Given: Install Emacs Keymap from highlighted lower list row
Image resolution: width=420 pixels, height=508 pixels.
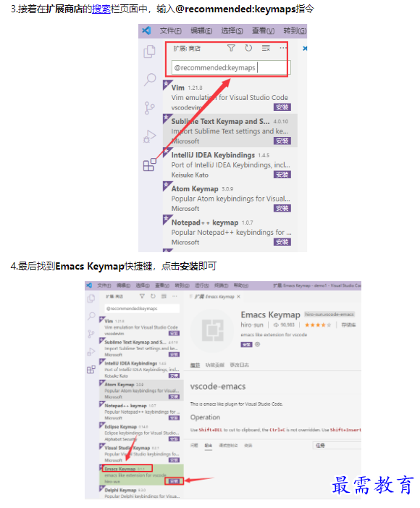Looking at the screenshot, I should pos(175,481).
